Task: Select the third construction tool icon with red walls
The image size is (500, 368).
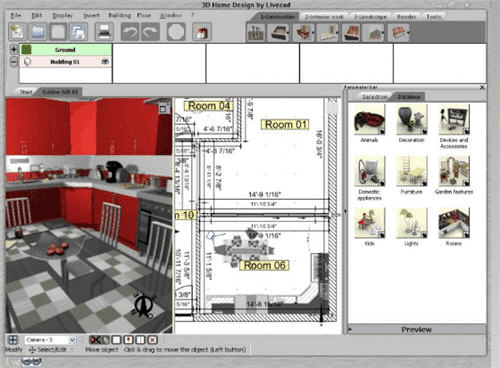Action: coord(303,33)
